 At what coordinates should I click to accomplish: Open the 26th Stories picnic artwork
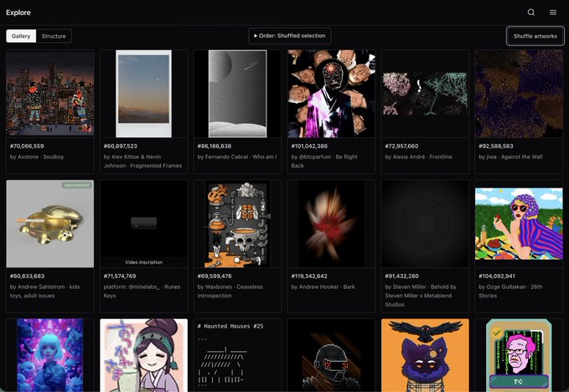[x=519, y=224]
